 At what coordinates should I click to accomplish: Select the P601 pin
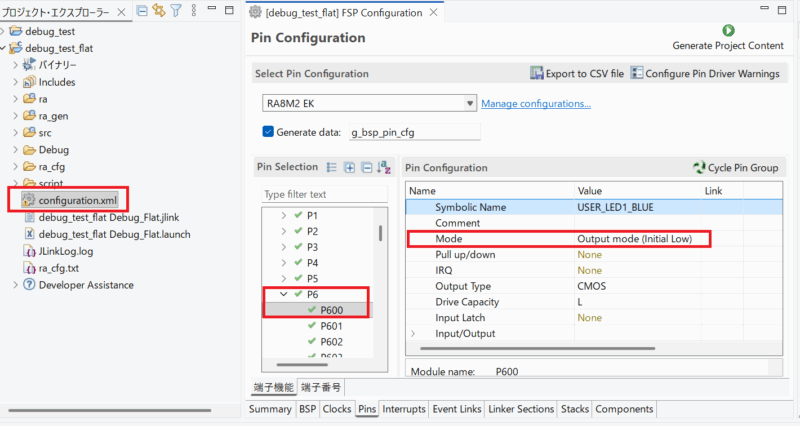[x=331, y=326]
